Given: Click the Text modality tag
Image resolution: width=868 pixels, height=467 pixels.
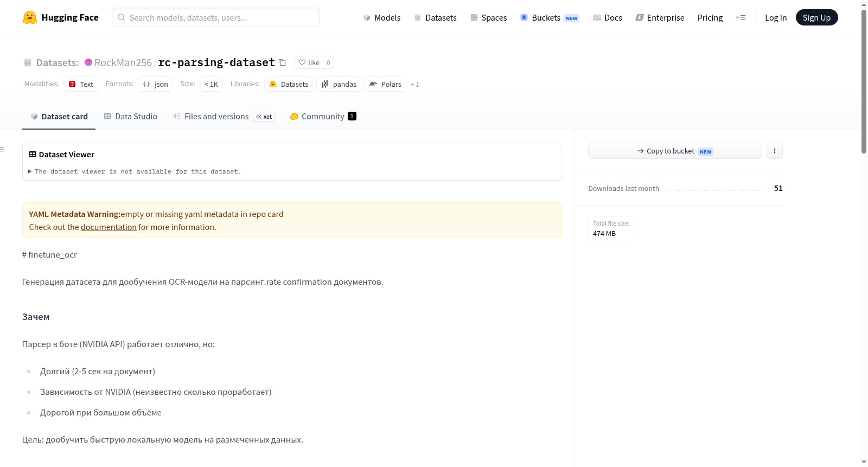Looking at the screenshot, I should (81, 84).
